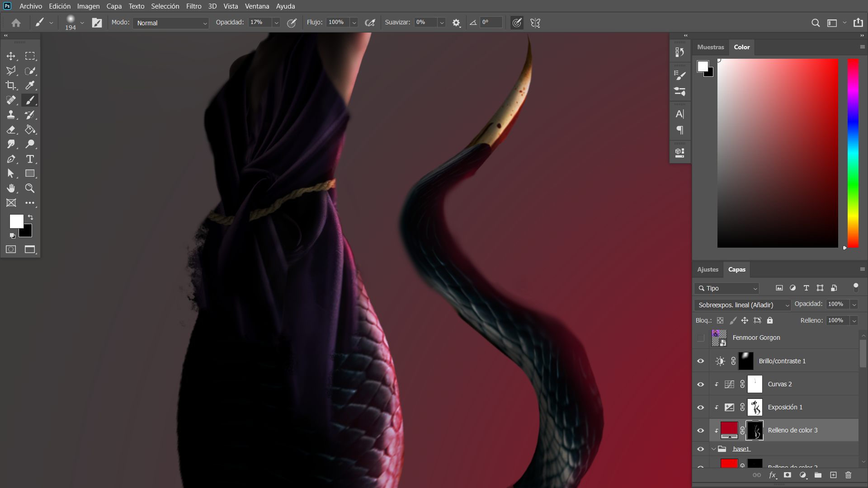
Task: Select the History Brush tool
Action: (30, 115)
